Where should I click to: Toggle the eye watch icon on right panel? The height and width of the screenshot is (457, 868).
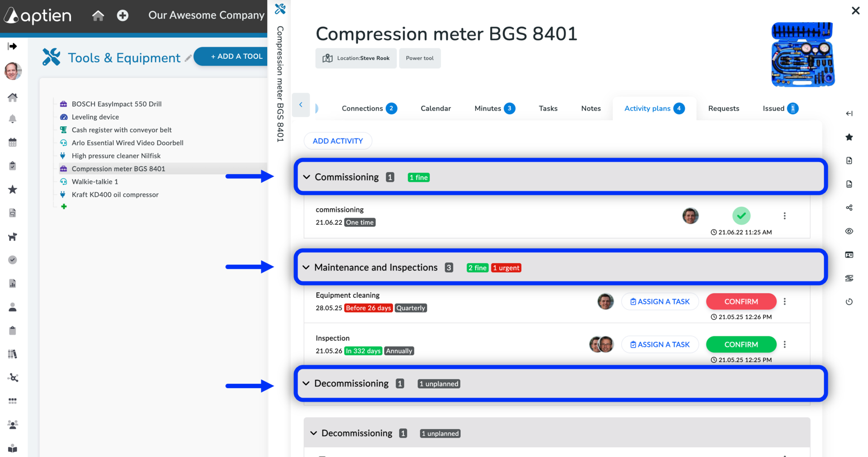(x=849, y=231)
